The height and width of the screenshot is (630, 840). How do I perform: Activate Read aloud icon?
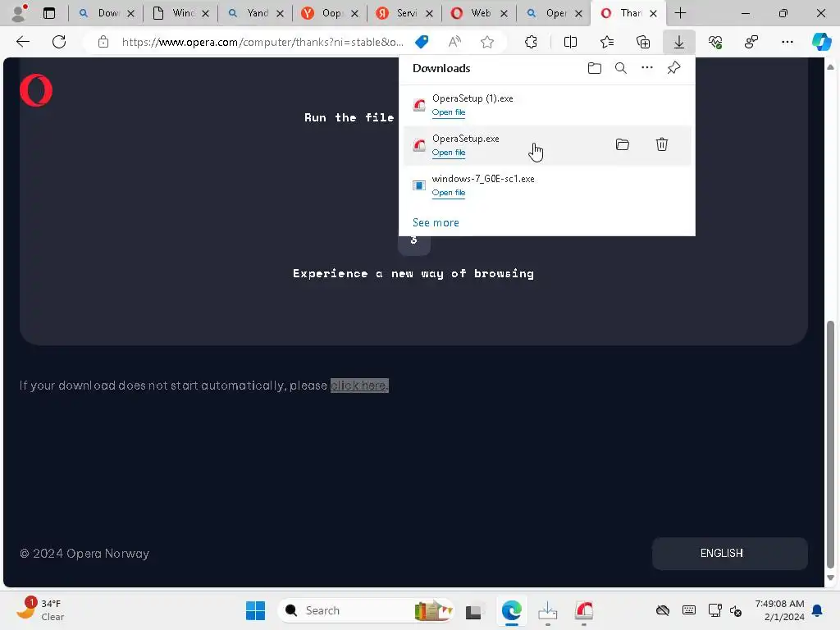[454, 42]
